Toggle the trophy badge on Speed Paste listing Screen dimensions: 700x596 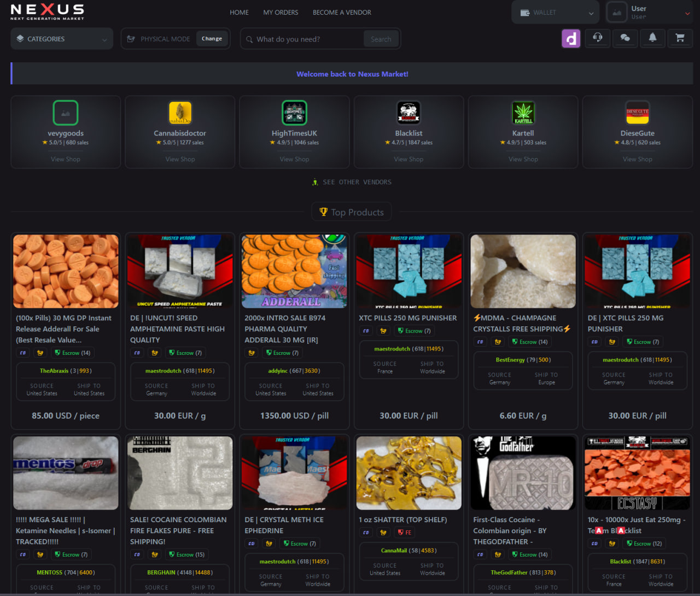click(x=155, y=353)
